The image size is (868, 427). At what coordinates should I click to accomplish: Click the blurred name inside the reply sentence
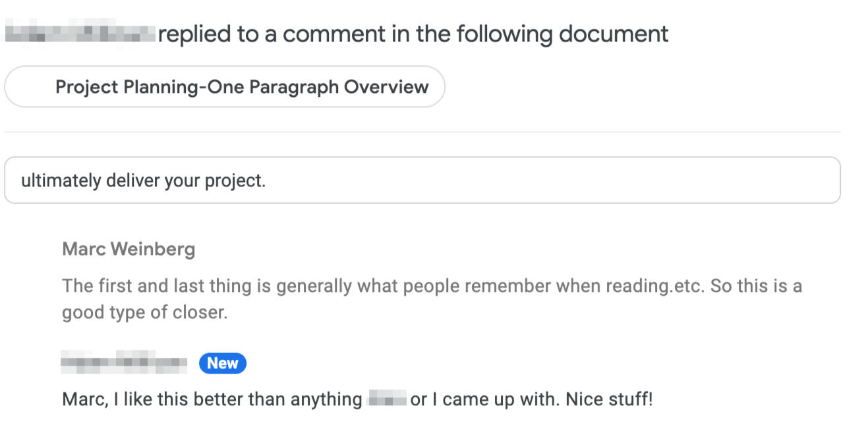(x=386, y=399)
